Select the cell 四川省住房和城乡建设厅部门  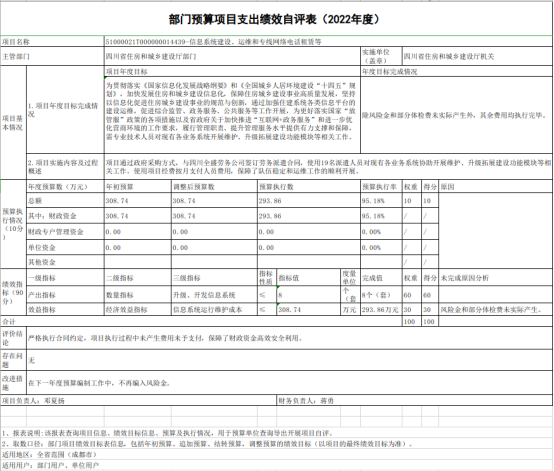(x=232, y=56)
